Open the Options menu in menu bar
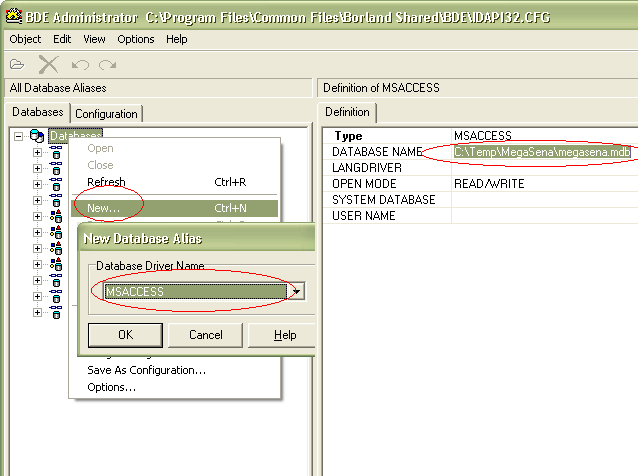Viewport: 638px width, 476px height. (x=135, y=39)
